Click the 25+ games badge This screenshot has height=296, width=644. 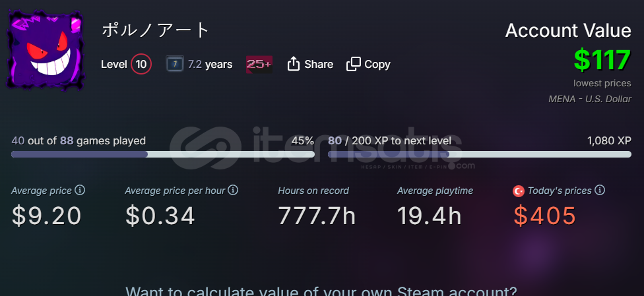(x=259, y=65)
